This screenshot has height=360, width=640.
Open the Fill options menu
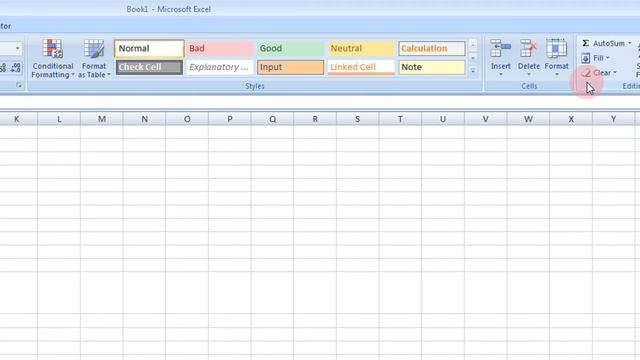pos(596,58)
